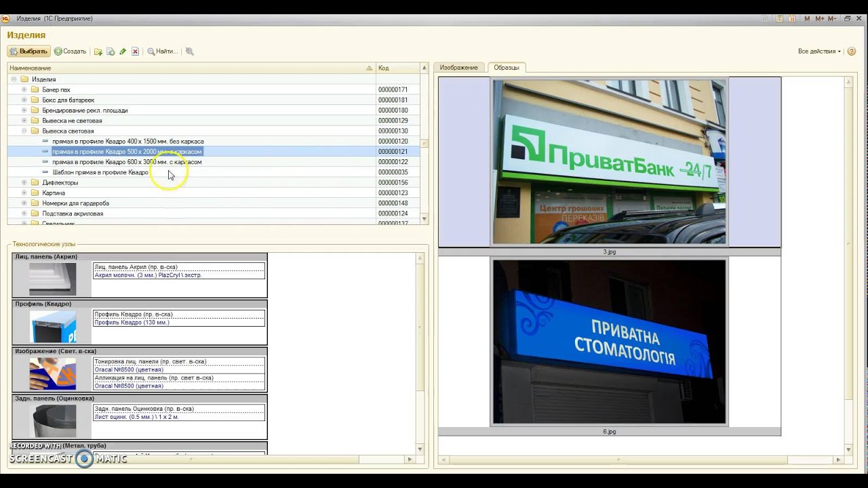Select the Дифлекторы row

(214, 182)
